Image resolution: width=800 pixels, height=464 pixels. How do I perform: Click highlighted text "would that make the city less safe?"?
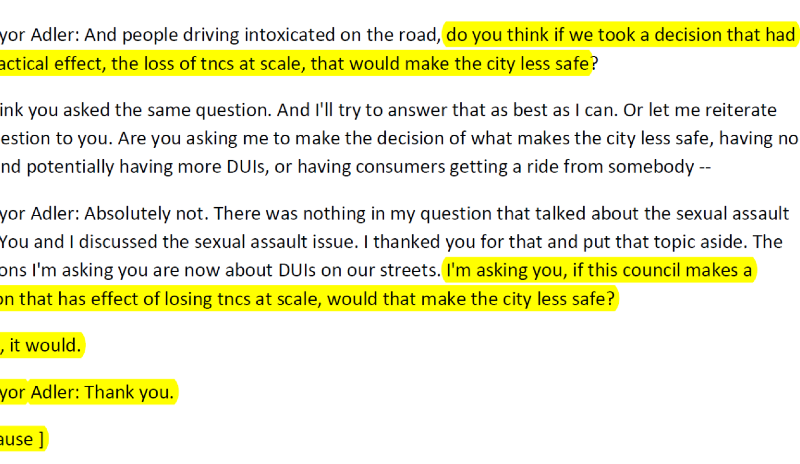click(471, 299)
